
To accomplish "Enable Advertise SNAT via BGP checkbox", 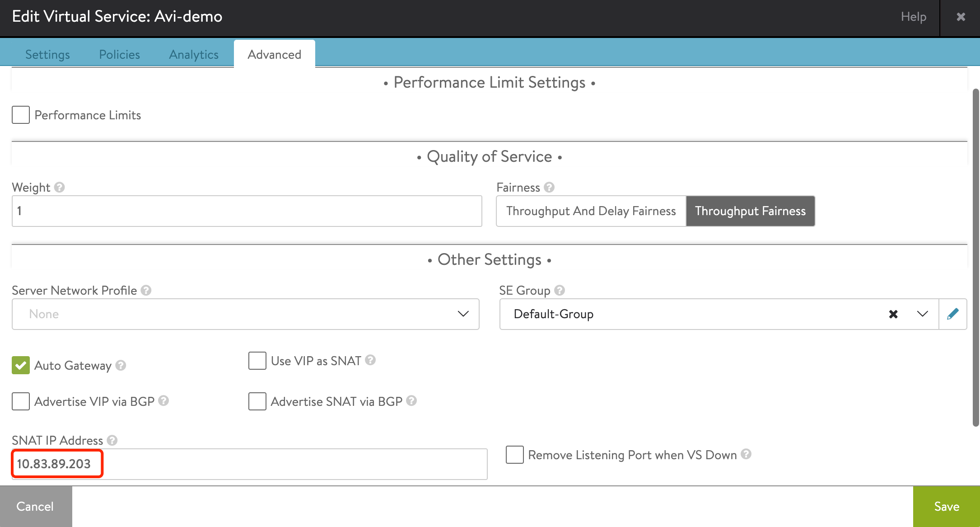I will 257,401.
